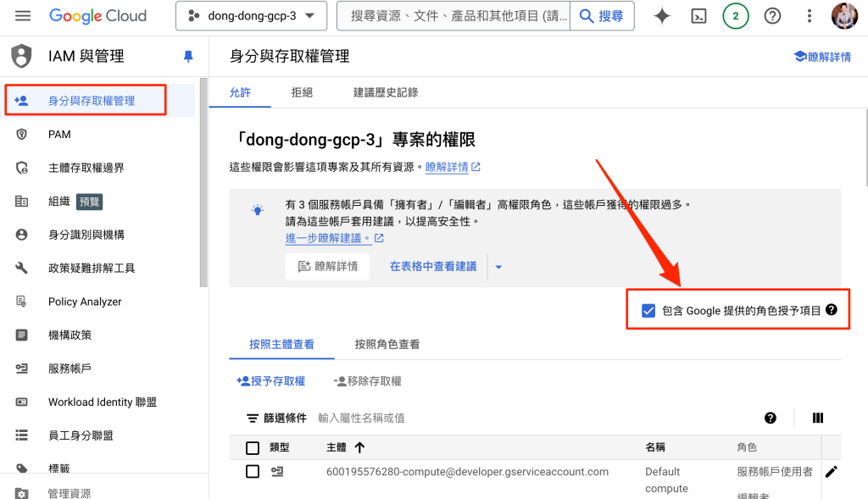
Task: Click the resource search input field
Action: click(454, 16)
